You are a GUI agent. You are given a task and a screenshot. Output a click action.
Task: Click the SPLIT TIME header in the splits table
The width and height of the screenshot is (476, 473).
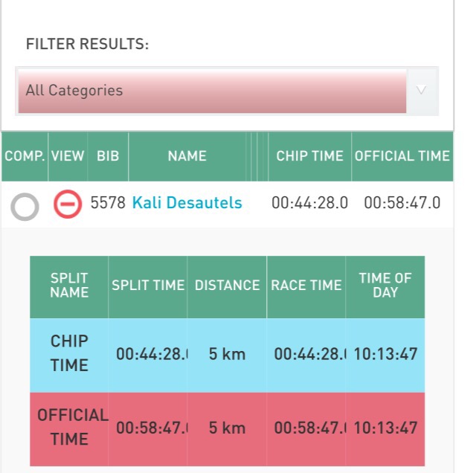point(148,286)
